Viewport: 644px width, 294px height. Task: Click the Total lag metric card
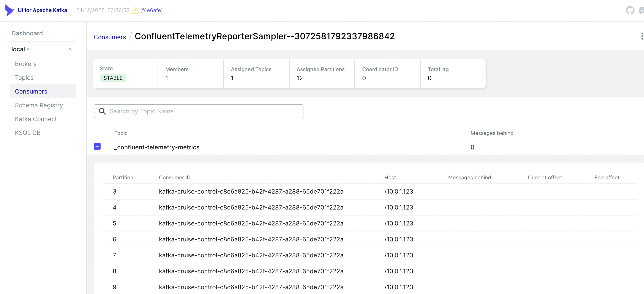point(453,74)
